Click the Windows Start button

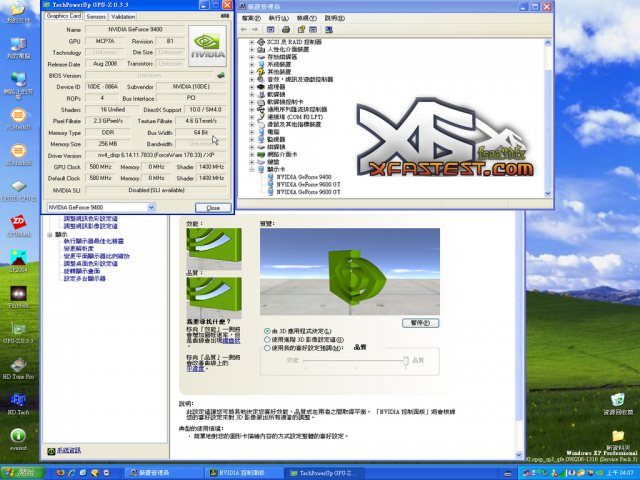22,473
